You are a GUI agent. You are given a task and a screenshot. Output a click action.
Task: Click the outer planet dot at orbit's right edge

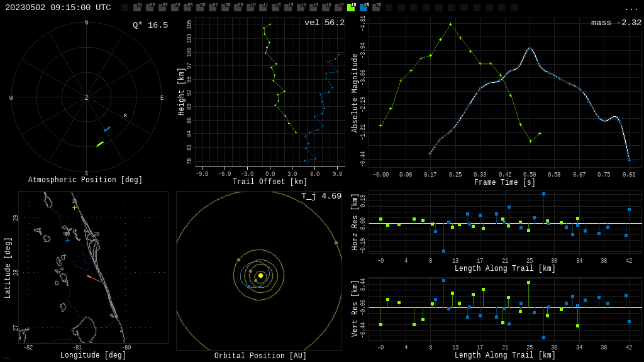336,243
